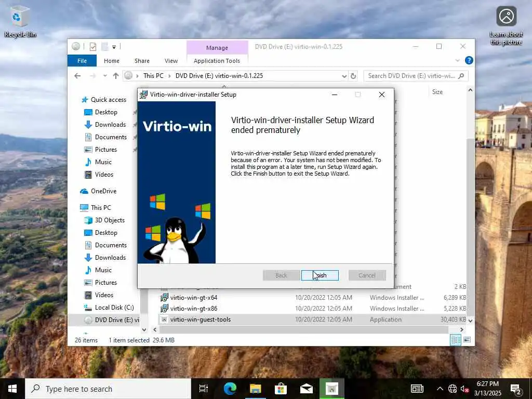Select the virtio-win-gt-x86 installer file
The width and height of the screenshot is (532, 399).
click(194, 309)
